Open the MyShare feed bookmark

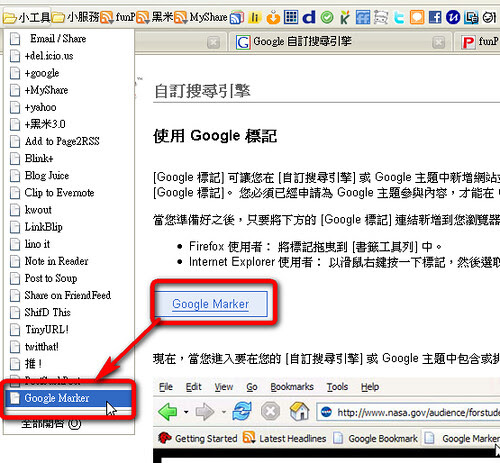[x=201, y=17]
